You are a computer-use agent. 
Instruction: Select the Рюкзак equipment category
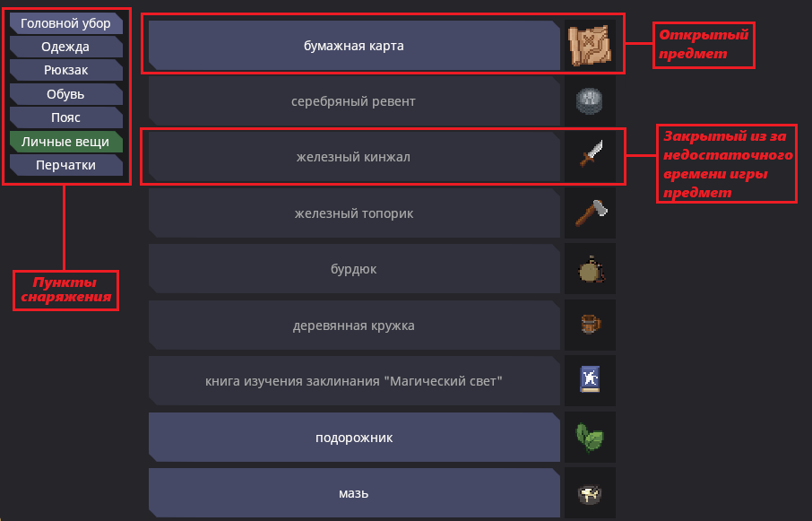pos(65,70)
